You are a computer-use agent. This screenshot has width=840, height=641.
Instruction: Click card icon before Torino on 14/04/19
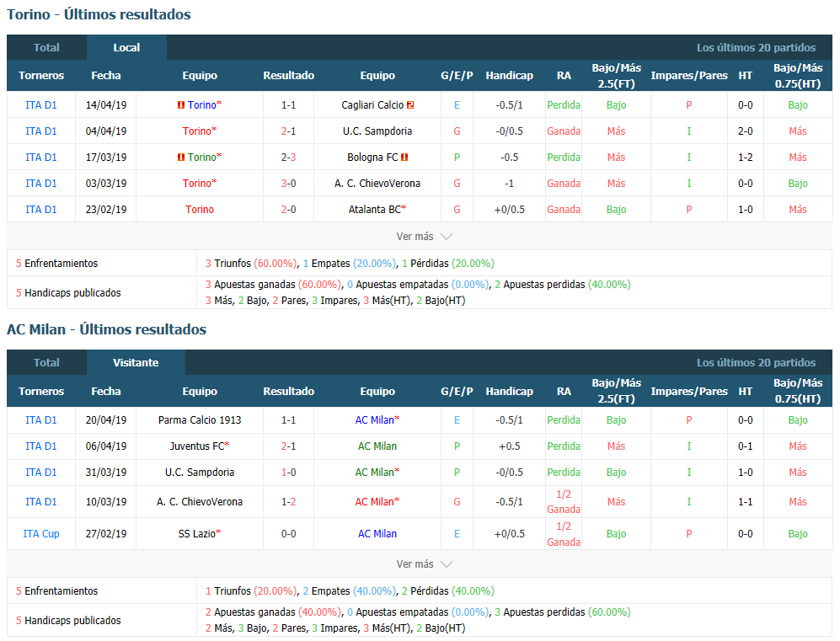click(181, 105)
